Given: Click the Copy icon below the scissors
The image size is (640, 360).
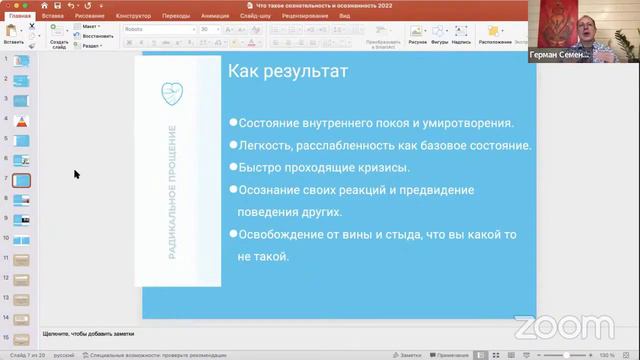Looking at the screenshot, I should (x=32, y=36).
